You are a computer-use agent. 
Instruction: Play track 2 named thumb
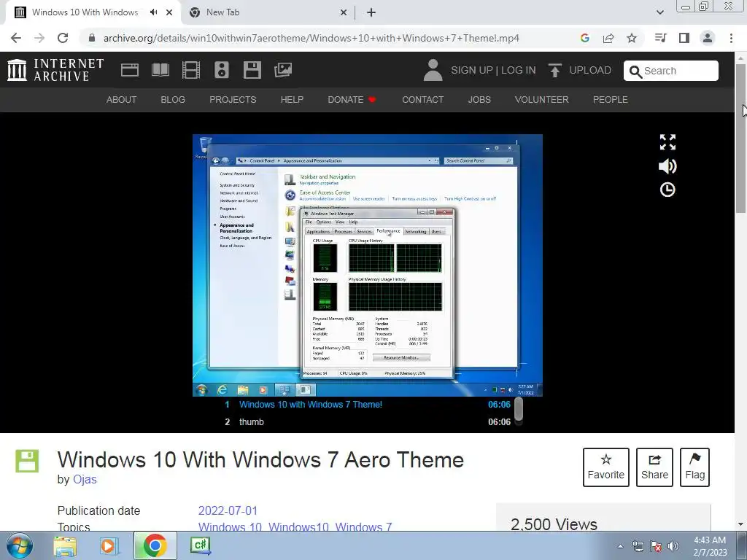pyautogui.click(x=368, y=422)
